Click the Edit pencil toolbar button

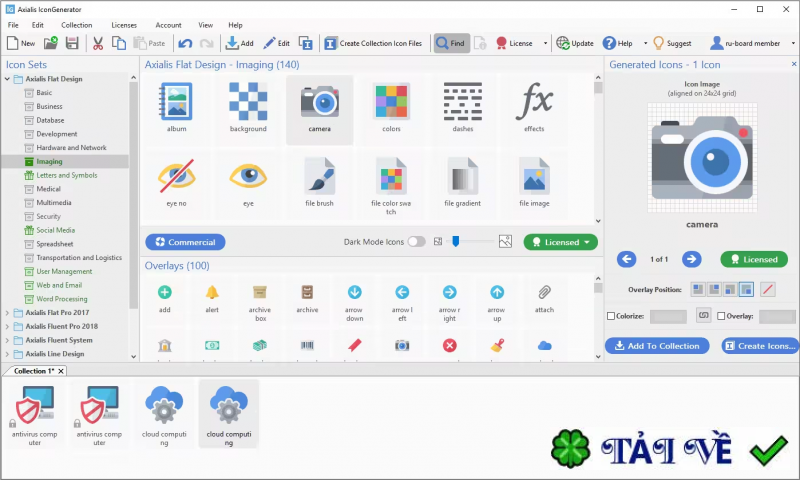tap(277, 43)
